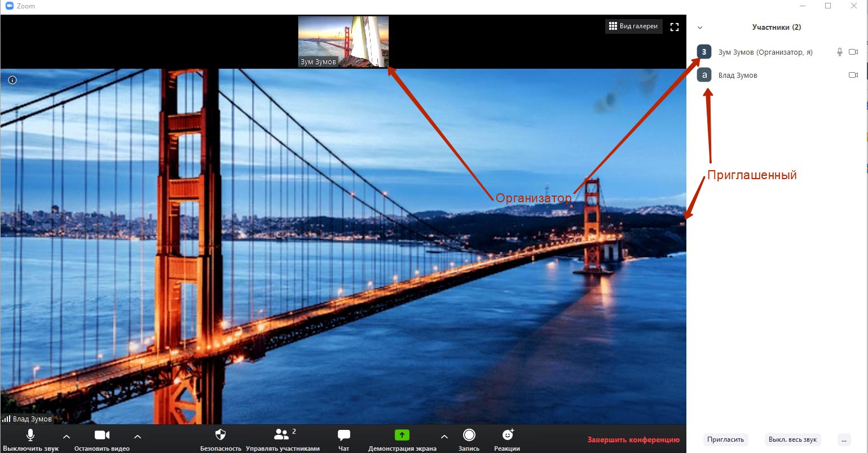Viewport: 868px width, 453px height.
Task: Open audio options arrow next to microphone
Action: click(67, 437)
